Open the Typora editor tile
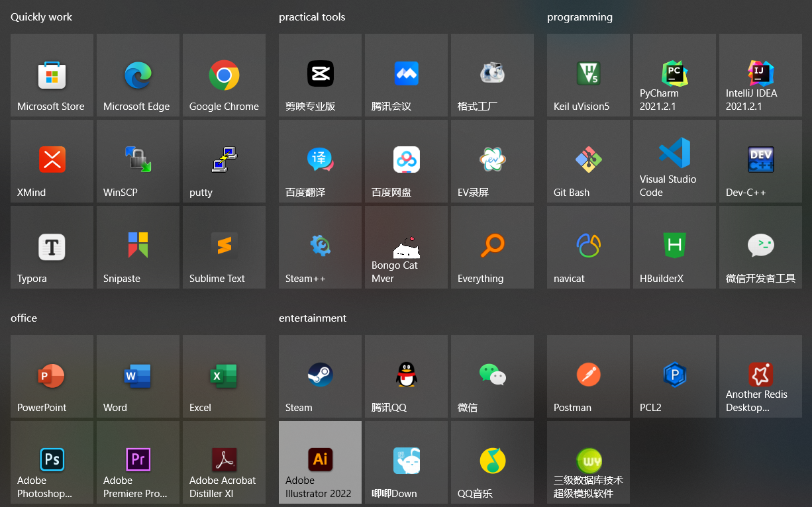This screenshot has height=507, width=812. click(x=52, y=247)
